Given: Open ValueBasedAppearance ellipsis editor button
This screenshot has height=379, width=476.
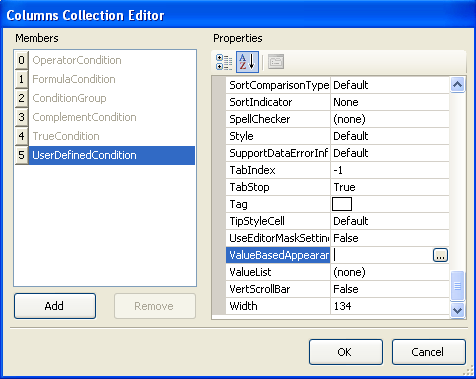Looking at the screenshot, I should click(x=440, y=255).
